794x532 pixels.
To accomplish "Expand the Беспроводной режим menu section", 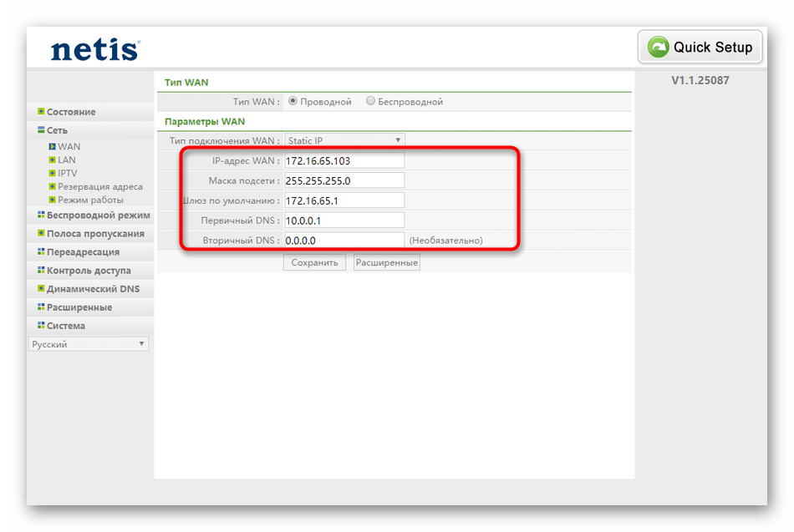I will coord(99,215).
